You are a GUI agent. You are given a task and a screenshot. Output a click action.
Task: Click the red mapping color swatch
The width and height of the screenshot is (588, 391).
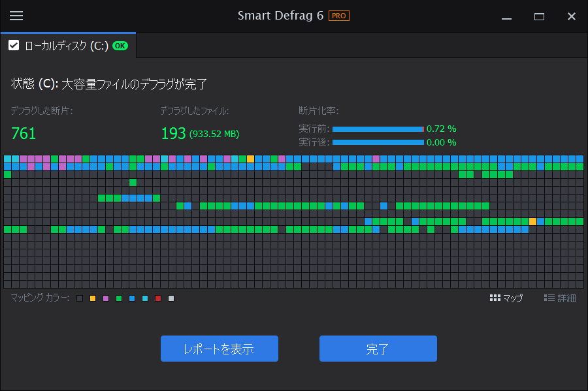coord(158,298)
